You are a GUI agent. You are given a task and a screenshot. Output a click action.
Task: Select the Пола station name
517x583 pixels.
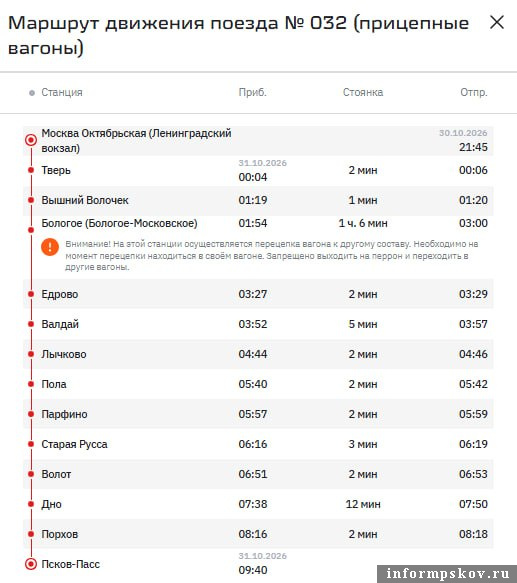pos(54,384)
